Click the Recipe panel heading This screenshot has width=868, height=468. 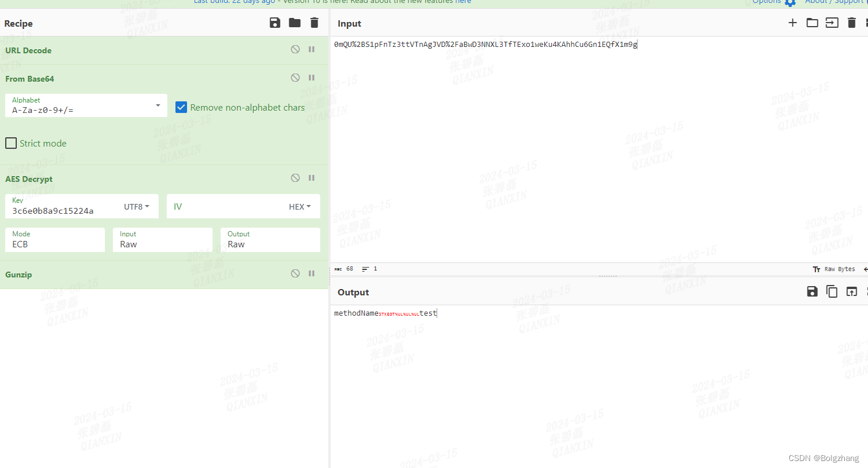point(19,24)
